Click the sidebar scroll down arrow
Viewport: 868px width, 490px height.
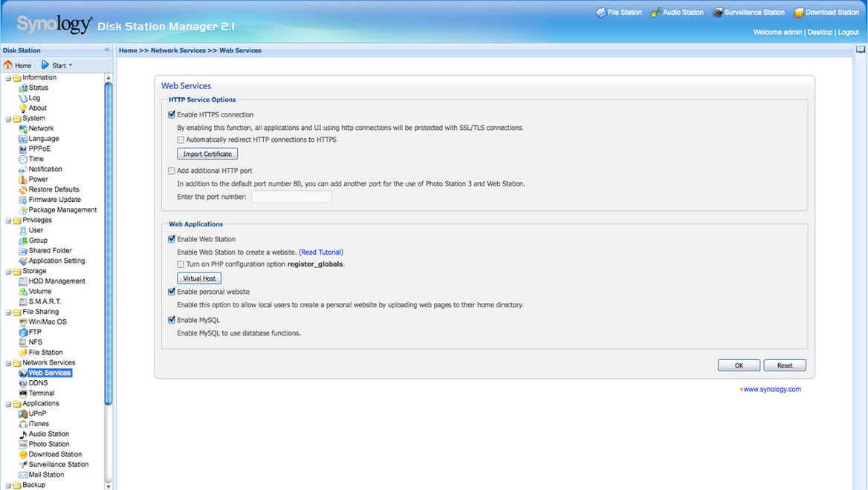pyautogui.click(x=108, y=486)
